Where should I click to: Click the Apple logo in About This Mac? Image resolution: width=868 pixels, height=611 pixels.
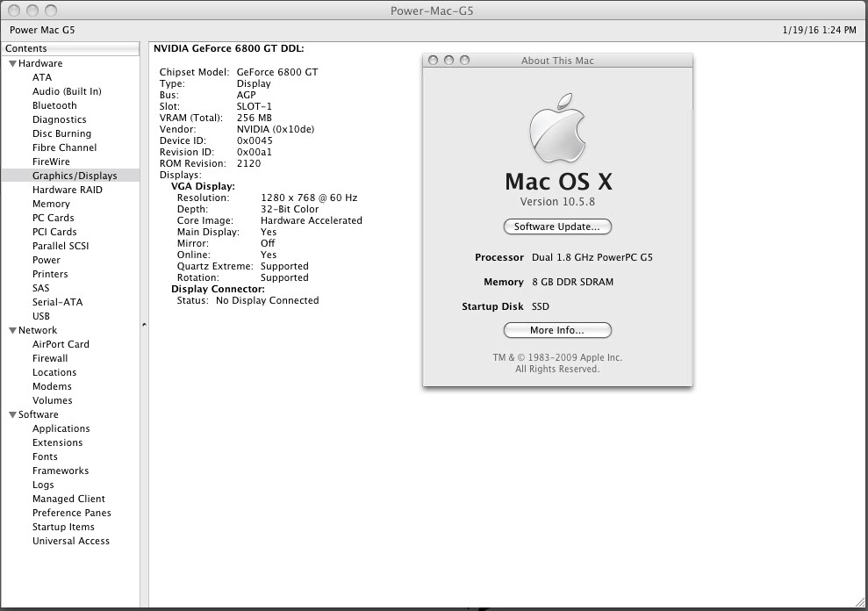pos(557,128)
